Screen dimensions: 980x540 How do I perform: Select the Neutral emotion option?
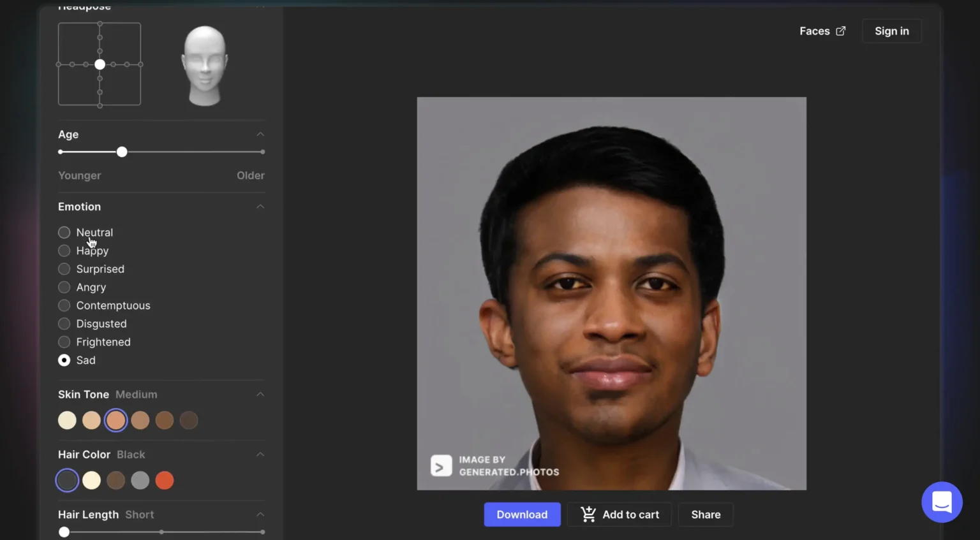64,233
